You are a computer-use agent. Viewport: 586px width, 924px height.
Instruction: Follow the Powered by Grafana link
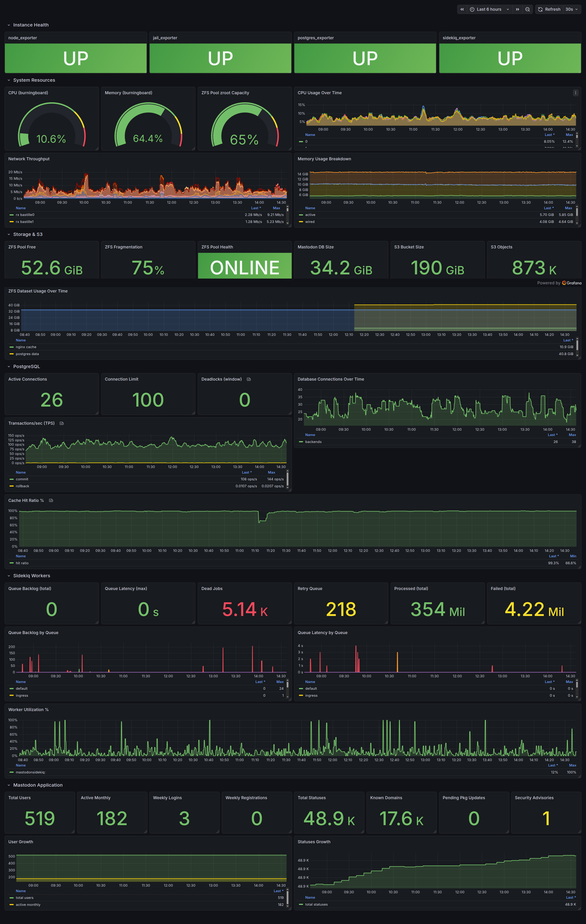[x=559, y=283]
